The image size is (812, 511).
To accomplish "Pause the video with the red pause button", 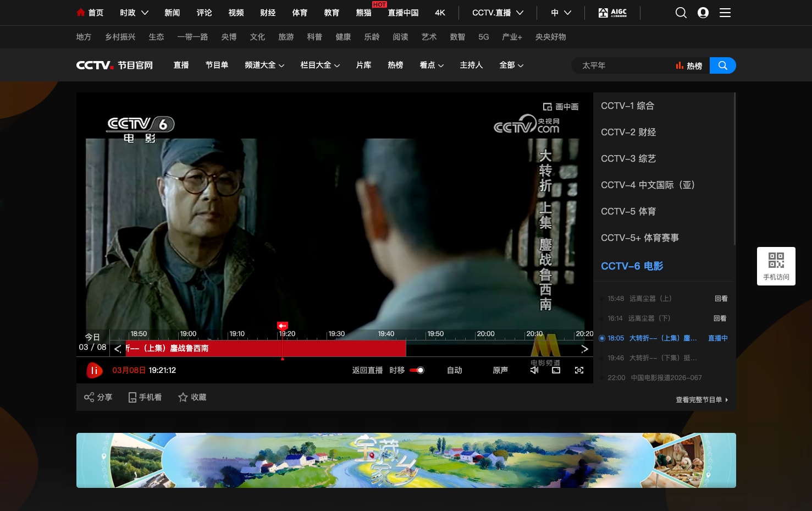I will tap(95, 370).
